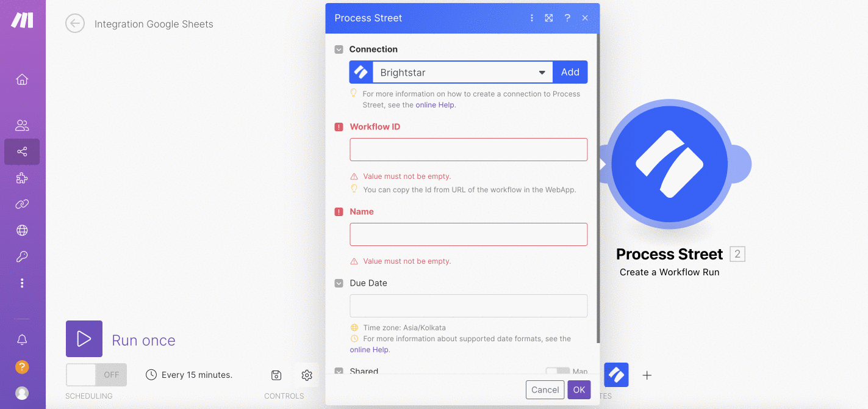Open Templates puzzle icon in sidebar
The height and width of the screenshot is (409, 868).
pyautogui.click(x=22, y=178)
